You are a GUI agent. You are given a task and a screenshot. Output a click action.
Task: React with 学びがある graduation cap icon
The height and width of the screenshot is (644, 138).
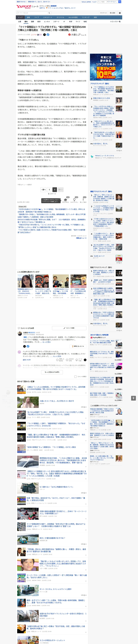[x=66, y=200]
